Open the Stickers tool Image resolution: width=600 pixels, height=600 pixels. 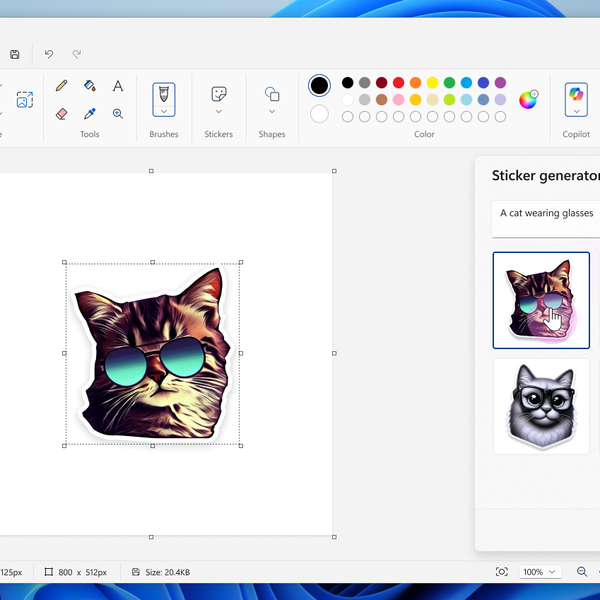pos(219,94)
